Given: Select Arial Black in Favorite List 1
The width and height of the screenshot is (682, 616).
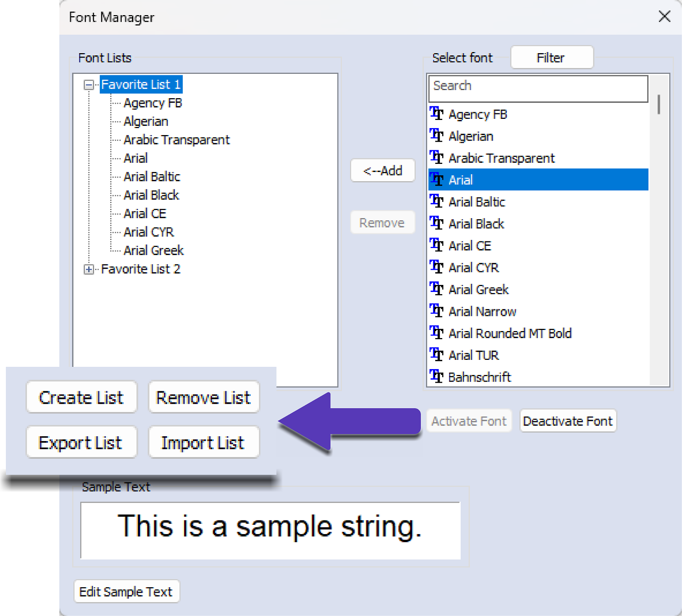Looking at the screenshot, I should tap(151, 195).
